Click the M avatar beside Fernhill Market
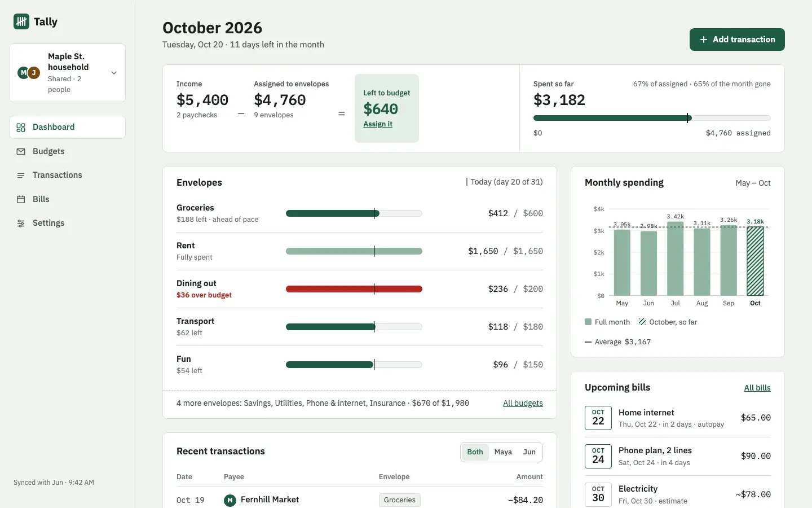Image resolution: width=812 pixels, height=508 pixels. pos(230,500)
